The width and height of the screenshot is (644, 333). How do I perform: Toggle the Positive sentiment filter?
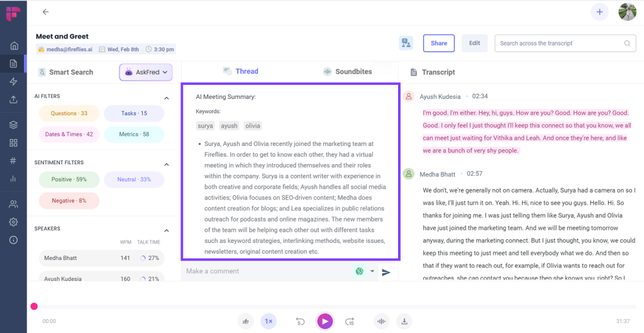[x=69, y=179]
